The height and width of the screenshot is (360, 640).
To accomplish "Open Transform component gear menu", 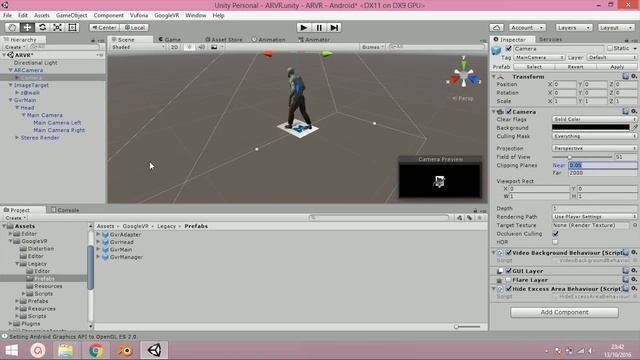I will coord(633,76).
